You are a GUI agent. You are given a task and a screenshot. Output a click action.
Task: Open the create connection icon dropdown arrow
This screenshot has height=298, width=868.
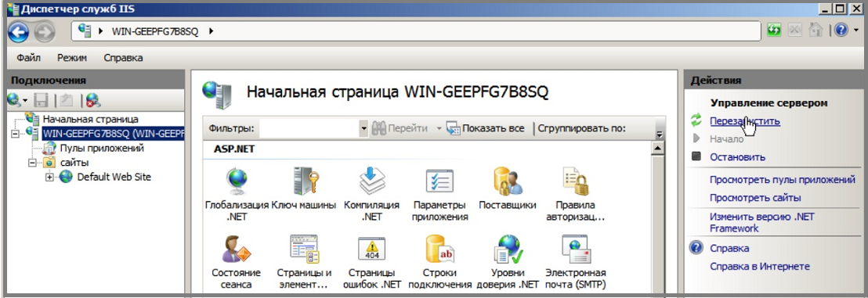point(25,101)
